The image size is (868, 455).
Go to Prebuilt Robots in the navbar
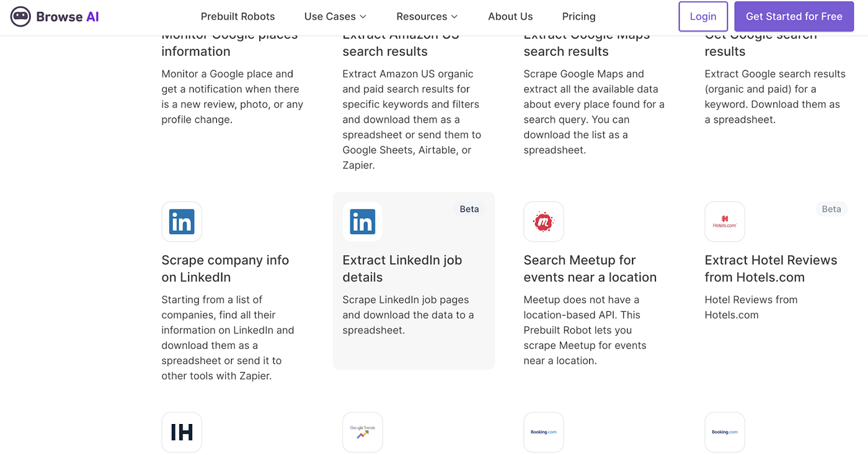click(237, 17)
